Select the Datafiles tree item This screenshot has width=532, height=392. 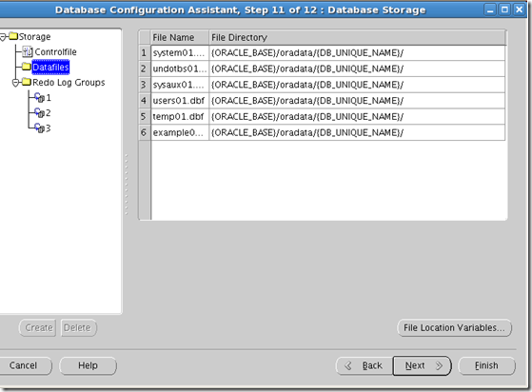click(50, 68)
